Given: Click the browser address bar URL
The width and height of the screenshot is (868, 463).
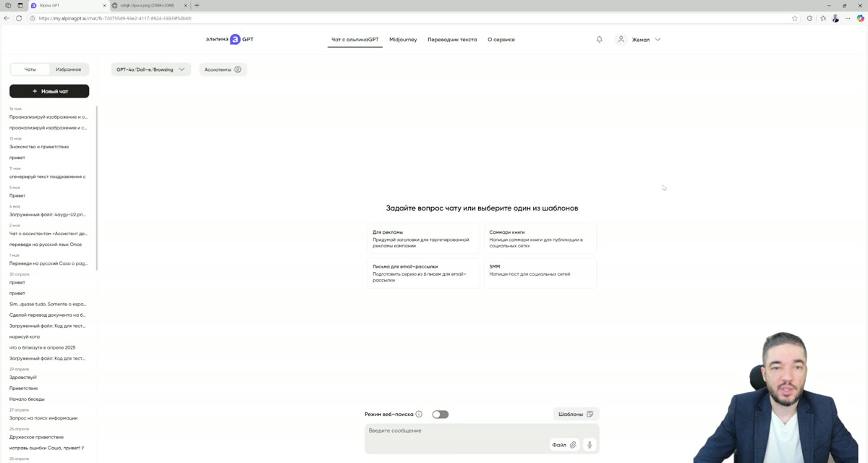Looking at the screenshot, I should (116, 18).
